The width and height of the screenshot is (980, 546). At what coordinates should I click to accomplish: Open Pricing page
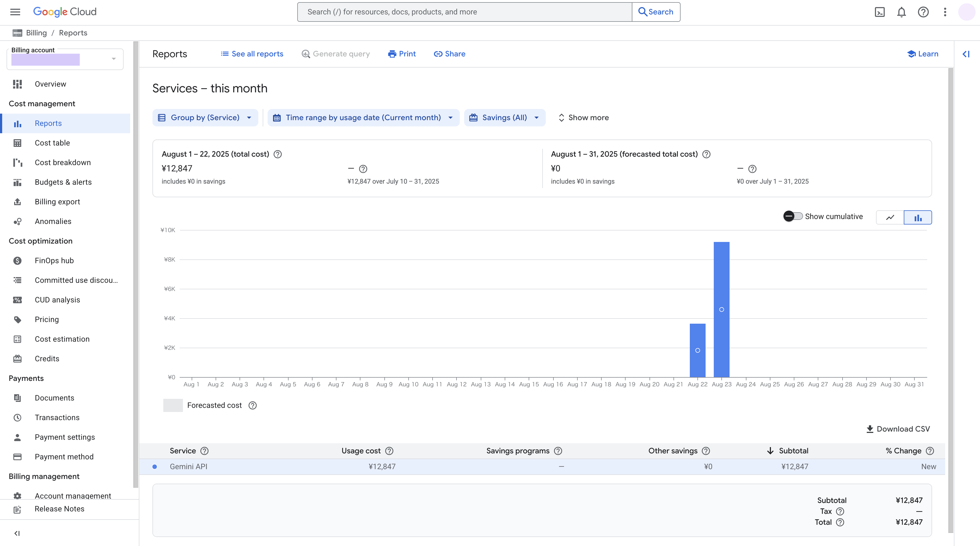[x=65, y=319]
